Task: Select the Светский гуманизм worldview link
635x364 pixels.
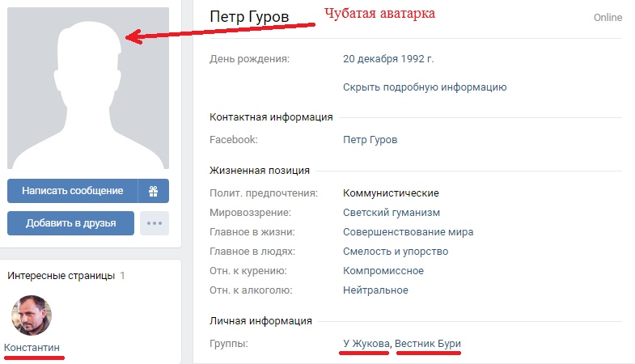Action: (x=392, y=213)
